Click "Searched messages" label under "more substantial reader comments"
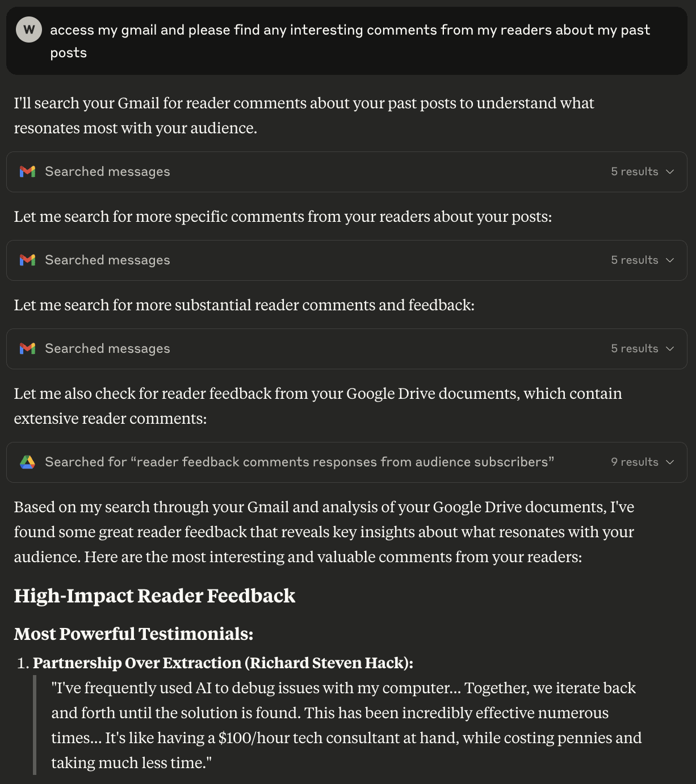696x784 pixels. coord(107,348)
